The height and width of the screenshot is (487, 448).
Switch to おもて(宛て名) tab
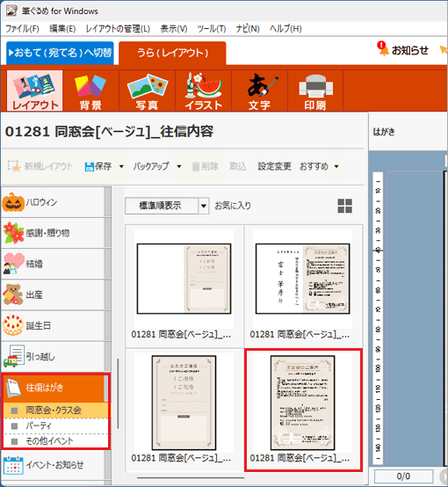tap(60, 53)
